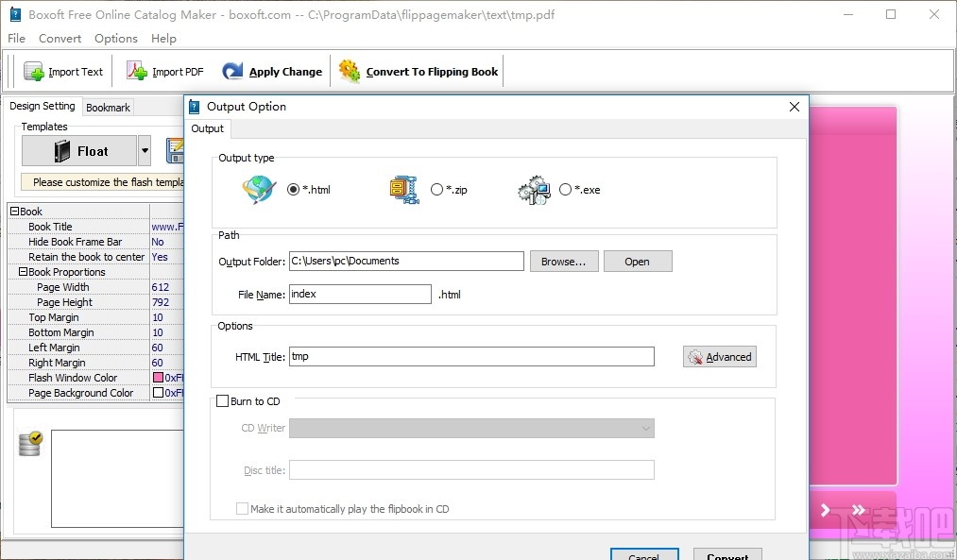Click the gears icon beside *.exe option
Screen dimensions: 957x560
(535, 189)
